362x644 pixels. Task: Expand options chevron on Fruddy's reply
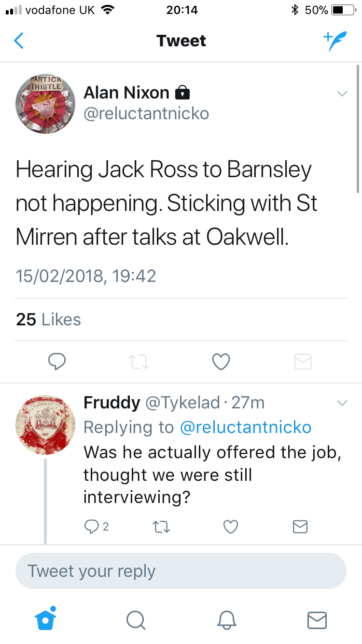click(x=342, y=403)
